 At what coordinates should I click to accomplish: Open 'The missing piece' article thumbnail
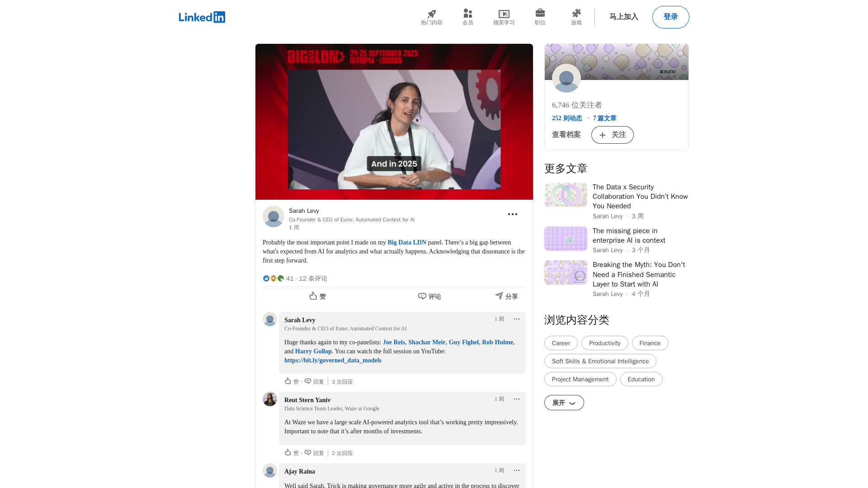[566, 239]
